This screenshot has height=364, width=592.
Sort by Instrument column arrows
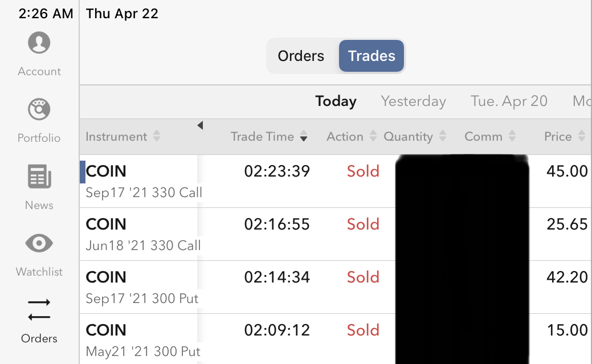point(157,137)
